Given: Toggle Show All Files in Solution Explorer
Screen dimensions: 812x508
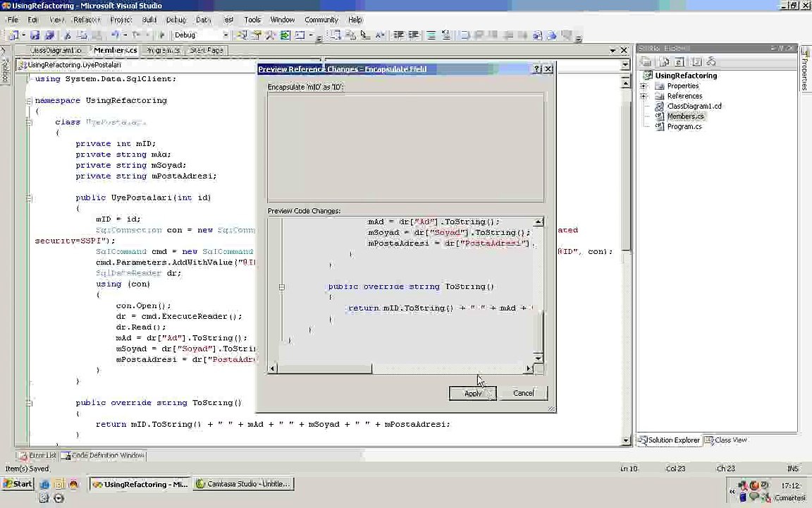Looking at the screenshot, I should (x=664, y=61).
